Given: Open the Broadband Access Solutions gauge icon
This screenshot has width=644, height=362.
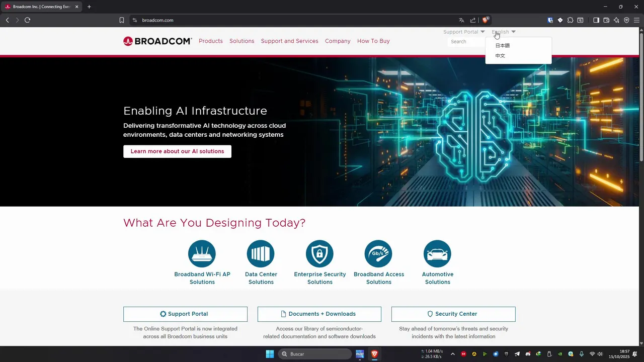Looking at the screenshot, I should tap(378, 253).
